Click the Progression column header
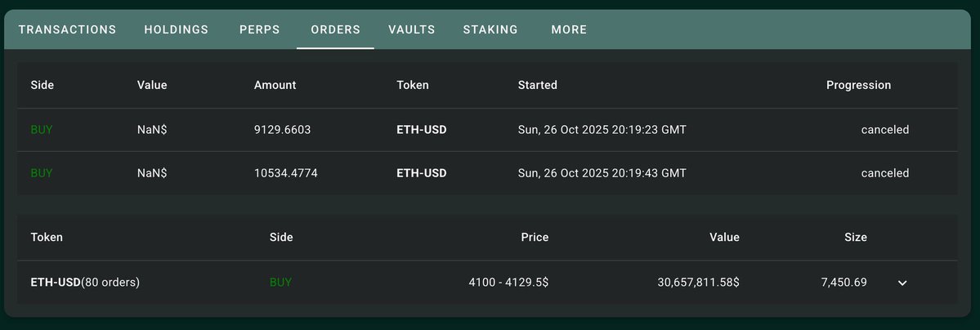The image size is (980, 330). tap(858, 85)
